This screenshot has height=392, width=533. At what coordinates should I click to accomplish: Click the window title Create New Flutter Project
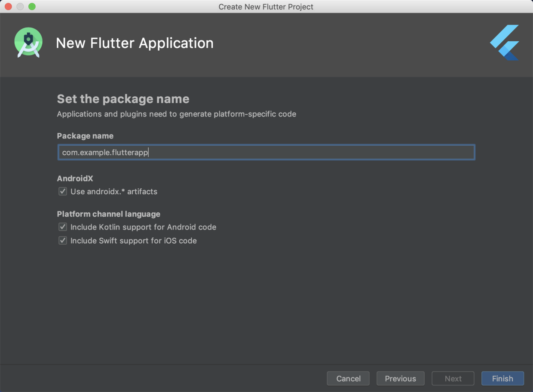pos(266,6)
